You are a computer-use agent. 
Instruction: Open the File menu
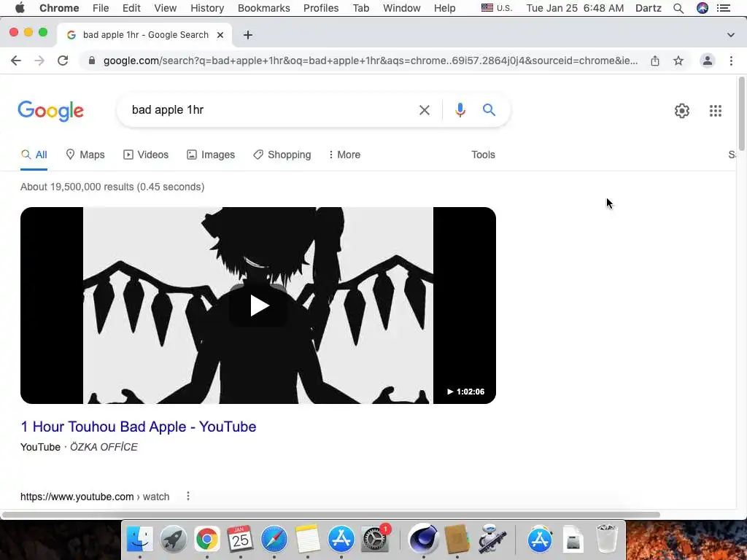(x=101, y=8)
